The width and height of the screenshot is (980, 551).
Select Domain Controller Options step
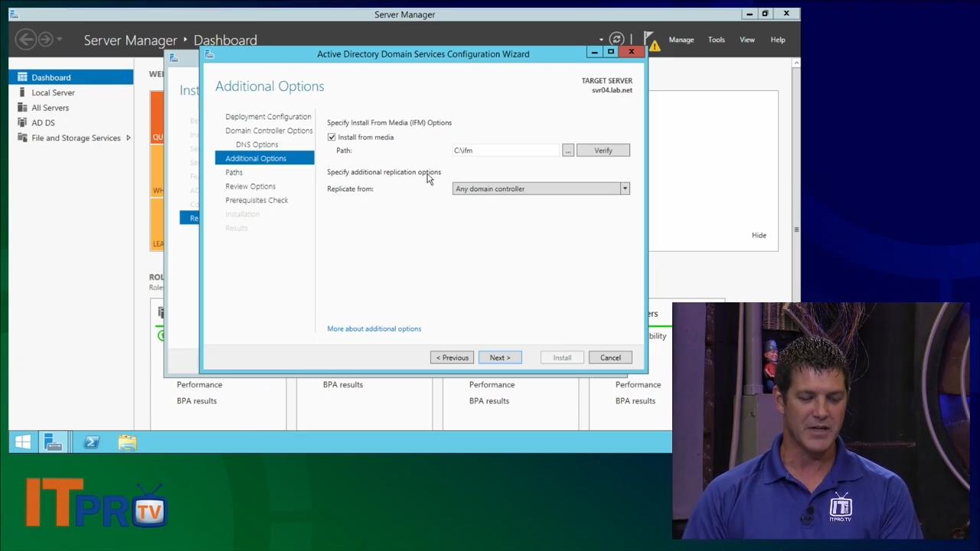coord(269,131)
